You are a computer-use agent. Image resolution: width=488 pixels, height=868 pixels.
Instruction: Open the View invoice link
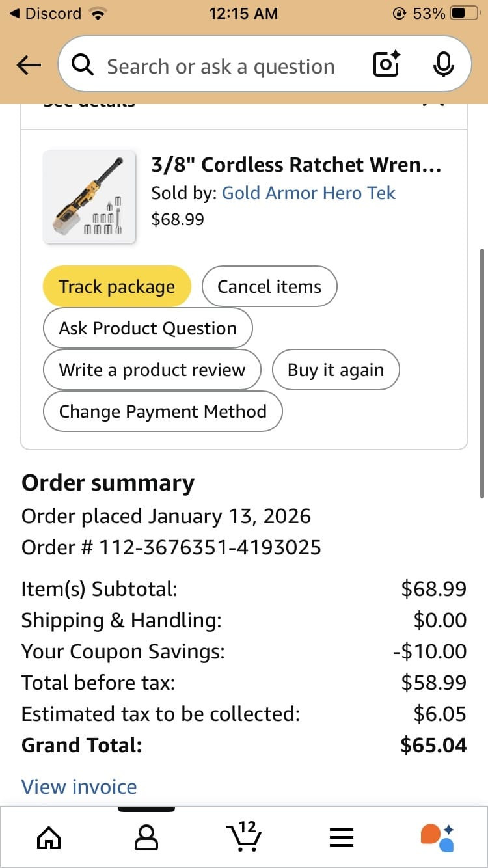click(x=79, y=787)
